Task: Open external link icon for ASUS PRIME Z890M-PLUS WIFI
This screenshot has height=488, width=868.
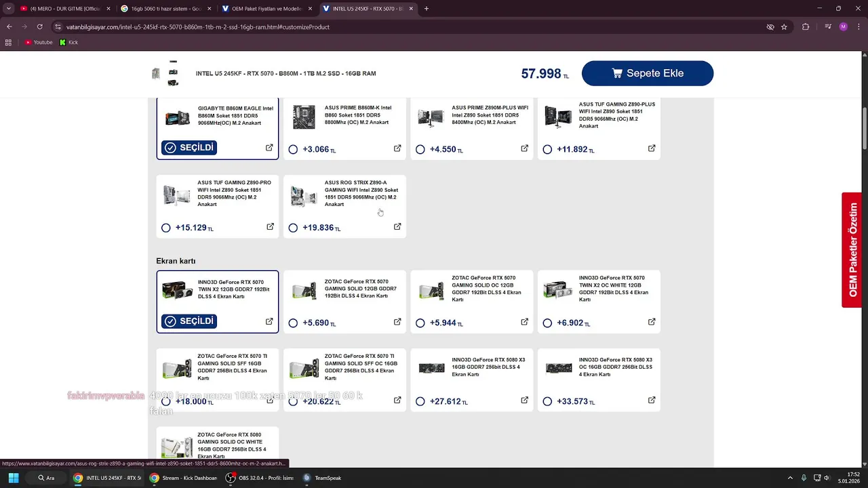Action: click(x=524, y=148)
